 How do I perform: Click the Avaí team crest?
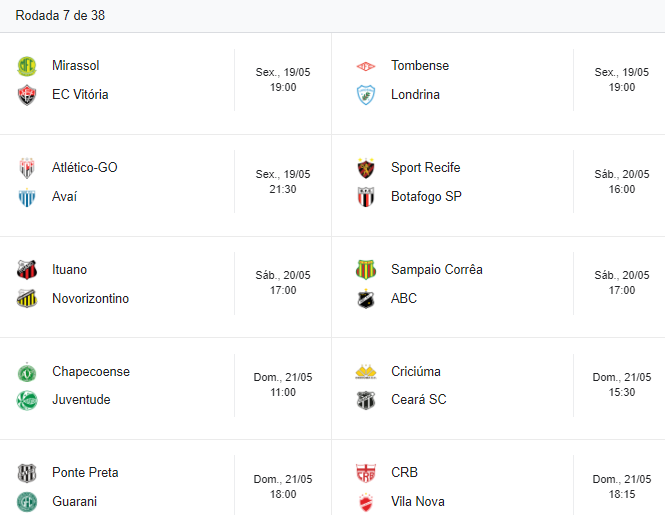pos(27,197)
